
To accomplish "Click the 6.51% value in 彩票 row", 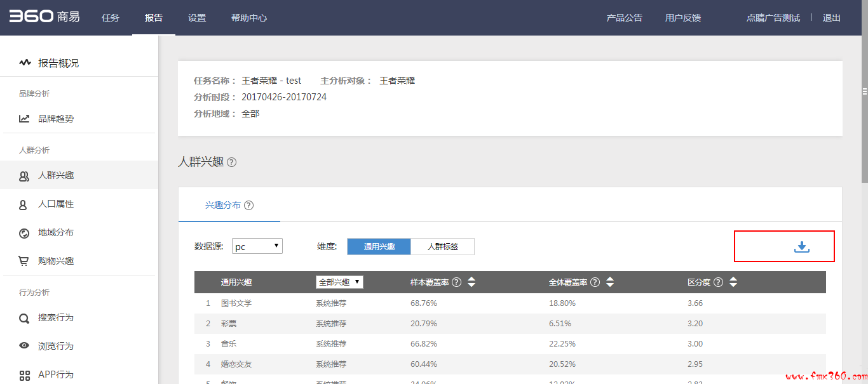I will (x=560, y=324).
